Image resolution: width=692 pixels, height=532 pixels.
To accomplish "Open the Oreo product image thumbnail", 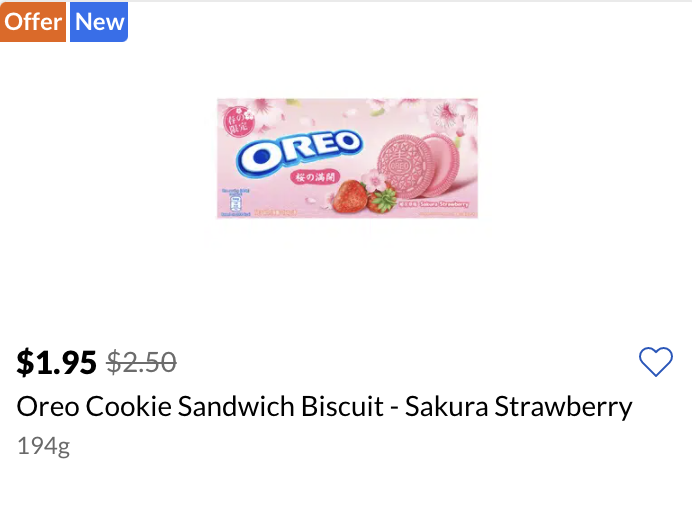I will (x=347, y=158).
